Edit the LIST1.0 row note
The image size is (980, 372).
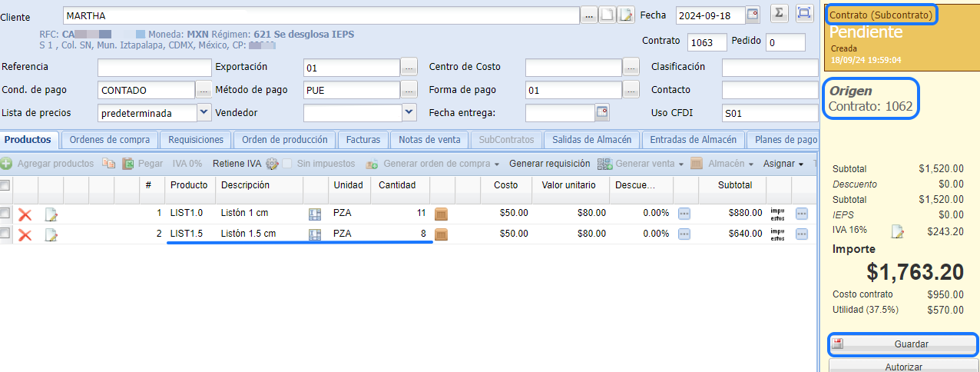coord(51,213)
